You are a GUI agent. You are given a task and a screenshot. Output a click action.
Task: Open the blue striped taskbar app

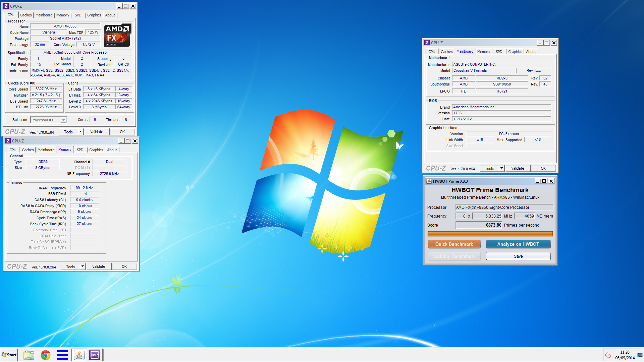(x=62, y=355)
